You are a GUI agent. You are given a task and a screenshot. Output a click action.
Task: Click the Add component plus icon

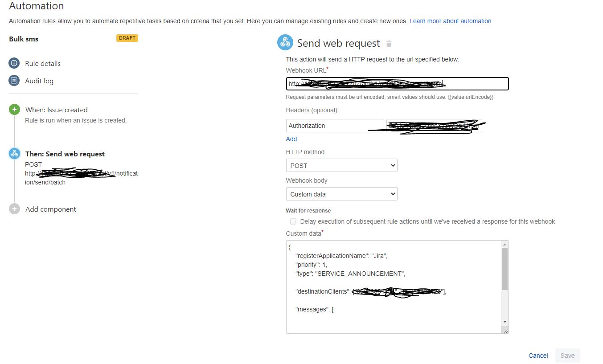[x=14, y=209]
